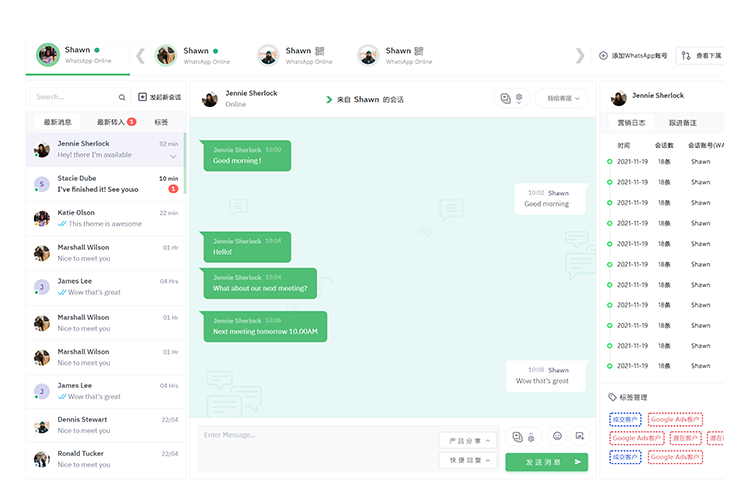Click the translate icon in chat header
The width and height of the screenshot is (749, 481).
pos(505,98)
